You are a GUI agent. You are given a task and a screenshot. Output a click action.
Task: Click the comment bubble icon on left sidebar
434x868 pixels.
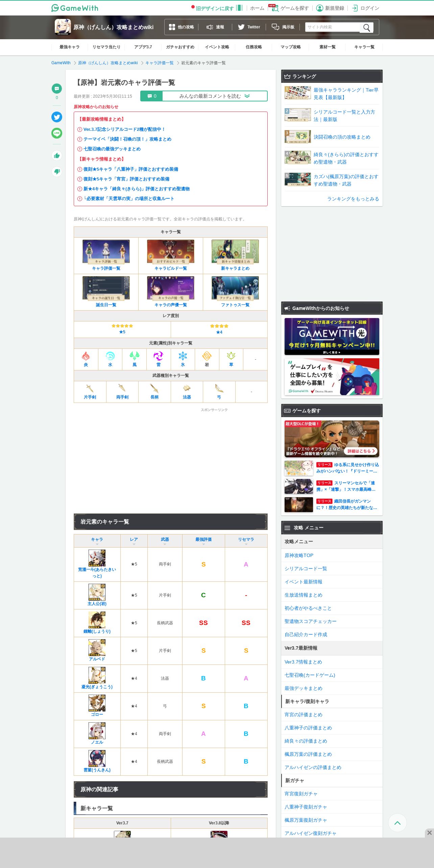(57, 89)
